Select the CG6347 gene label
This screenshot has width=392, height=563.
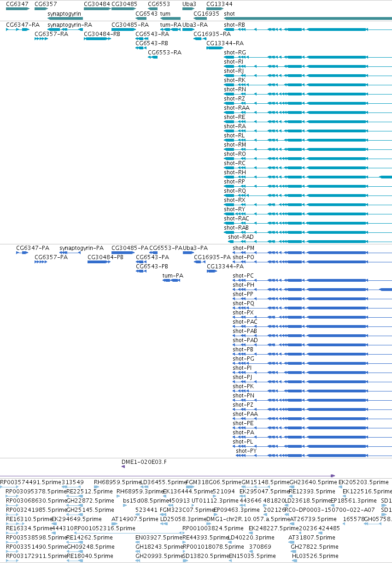pos(18,4)
